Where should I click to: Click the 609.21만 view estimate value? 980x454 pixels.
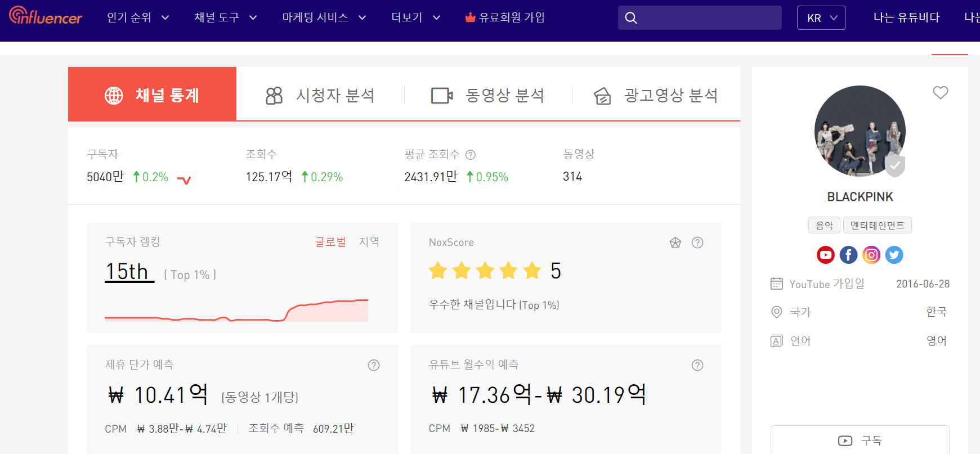pyautogui.click(x=333, y=429)
